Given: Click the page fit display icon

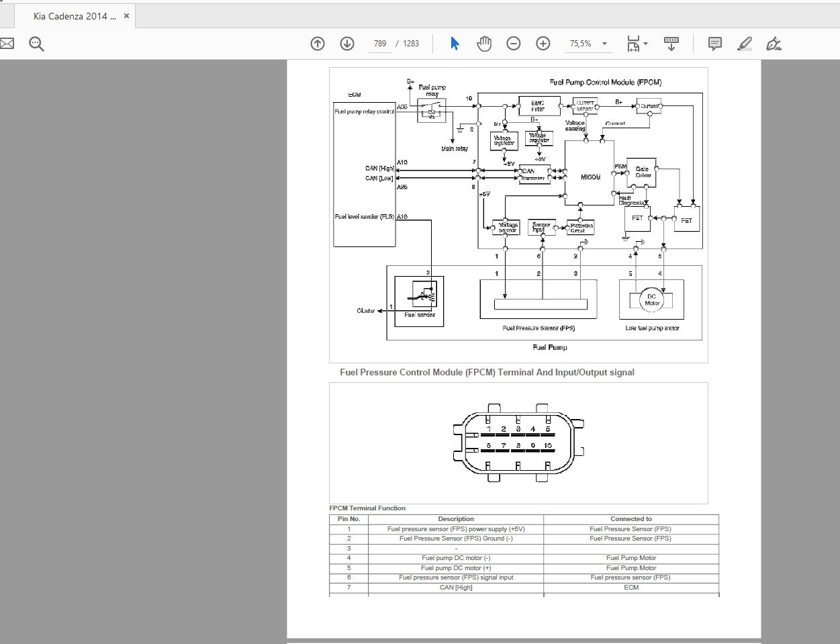Looking at the screenshot, I should pyautogui.click(x=632, y=43).
